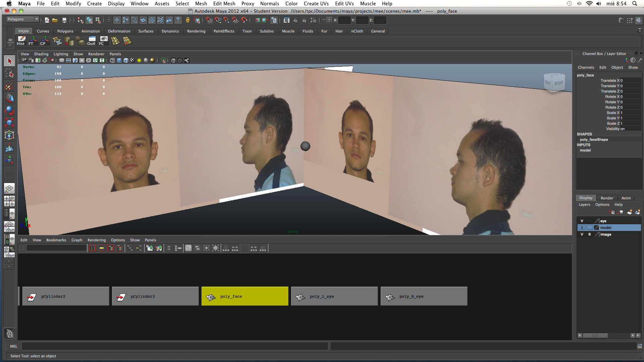Screen dimensions: 644x362
Task: Click the Outl outliner shelf icon
Action: [91, 41]
